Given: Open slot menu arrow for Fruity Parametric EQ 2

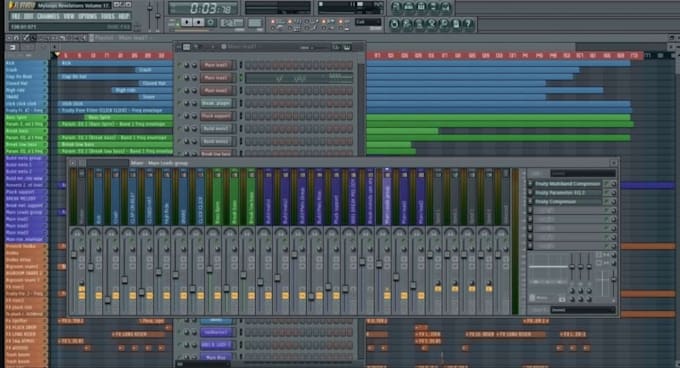Looking at the screenshot, I should (x=530, y=193).
